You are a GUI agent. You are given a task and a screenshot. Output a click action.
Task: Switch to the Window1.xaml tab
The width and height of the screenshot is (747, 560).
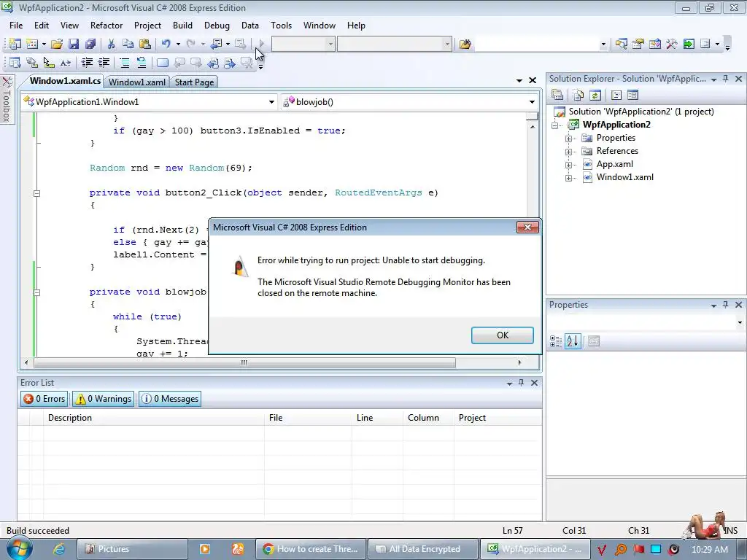[136, 82]
